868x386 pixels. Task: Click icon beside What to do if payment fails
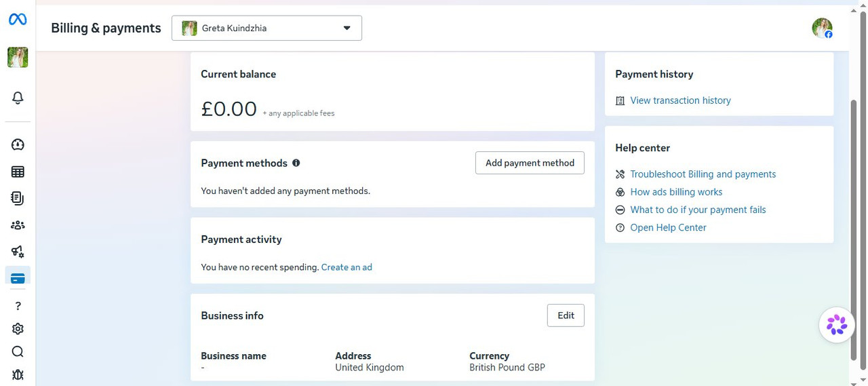tap(620, 210)
